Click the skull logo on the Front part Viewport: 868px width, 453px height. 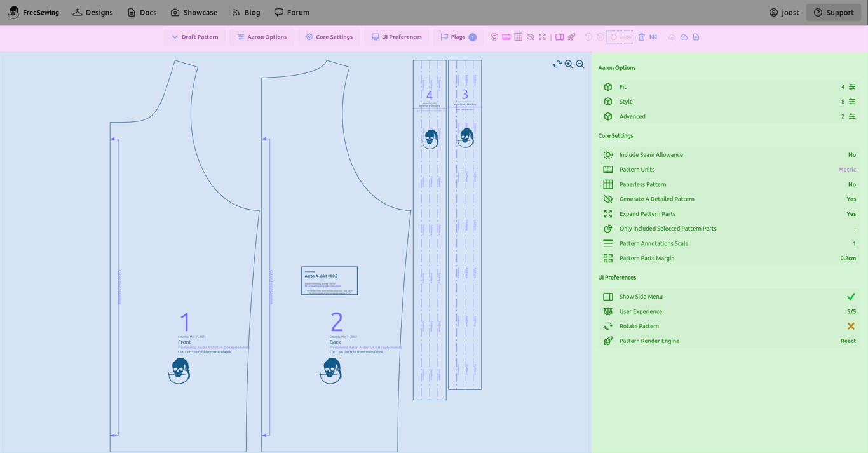coord(179,370)
